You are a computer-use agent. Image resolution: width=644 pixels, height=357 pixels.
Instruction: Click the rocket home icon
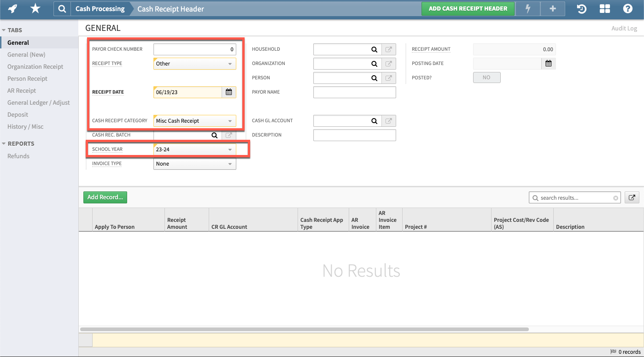[12, 8]
